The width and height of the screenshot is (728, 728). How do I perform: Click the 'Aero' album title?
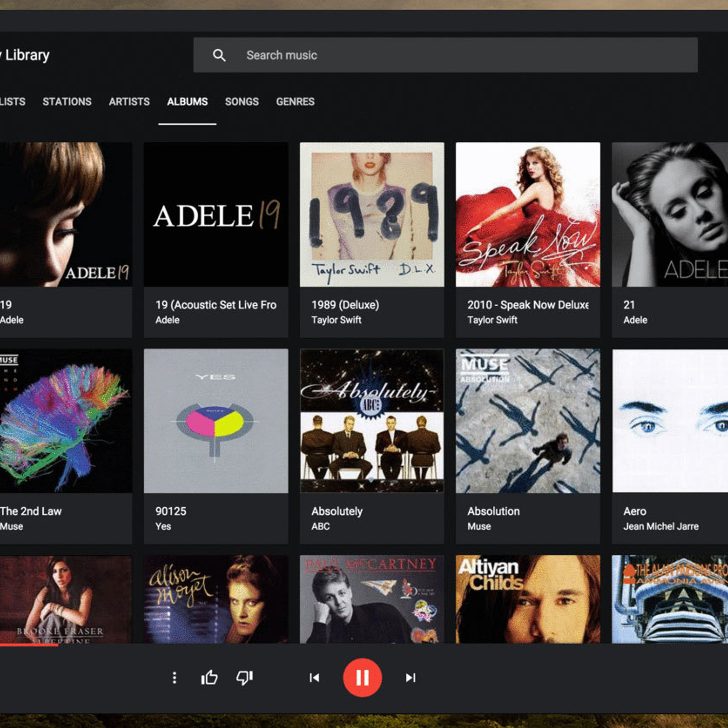click(635, 511)
